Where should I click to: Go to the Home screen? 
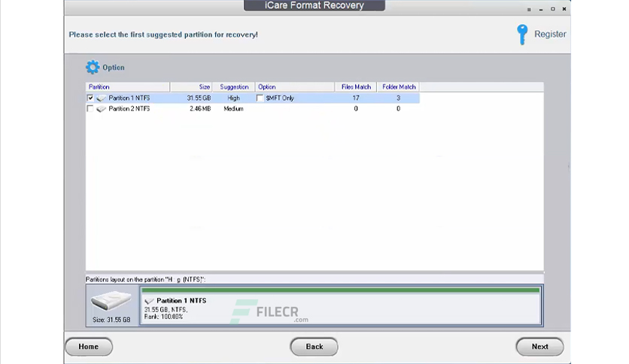click(89, 347)
